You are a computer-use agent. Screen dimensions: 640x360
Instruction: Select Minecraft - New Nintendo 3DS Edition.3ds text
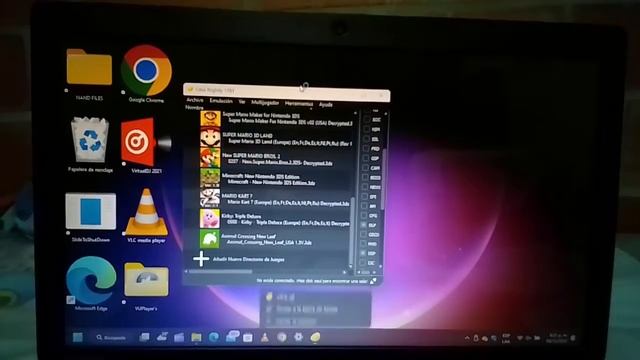[x=271, y=182]
